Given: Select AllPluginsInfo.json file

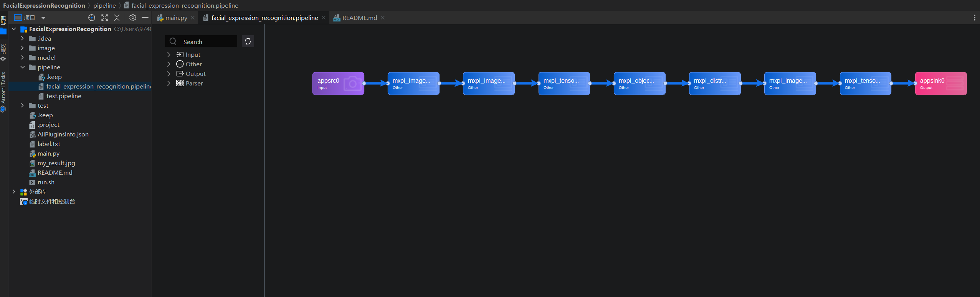Looking at the screenshot, I should [63, 134].
